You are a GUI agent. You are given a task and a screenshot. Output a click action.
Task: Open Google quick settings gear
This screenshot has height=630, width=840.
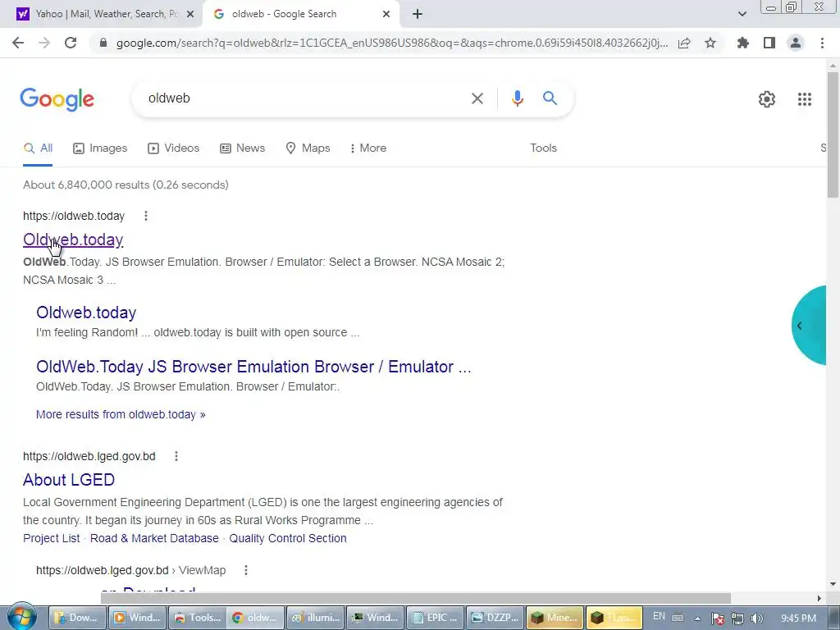point(767,99)
